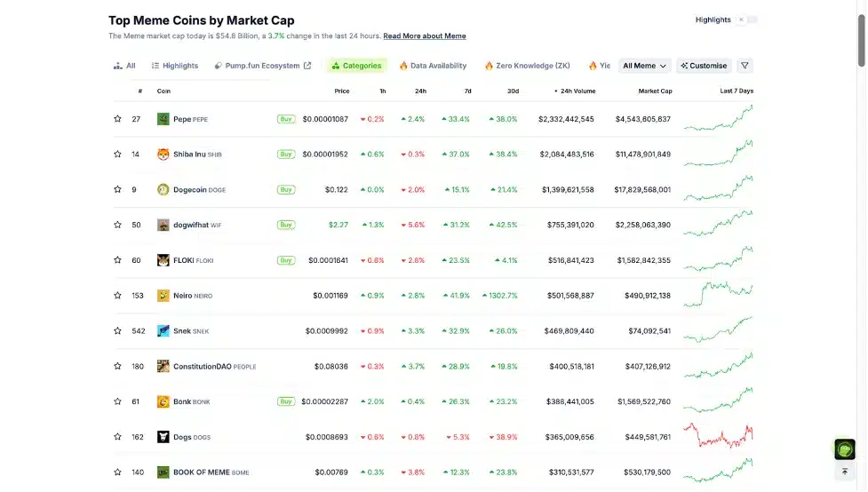The width and height of the screenshot is (868, 492).
Task: Click Neiro's 30d change 1302.7%
Action: 500,296
